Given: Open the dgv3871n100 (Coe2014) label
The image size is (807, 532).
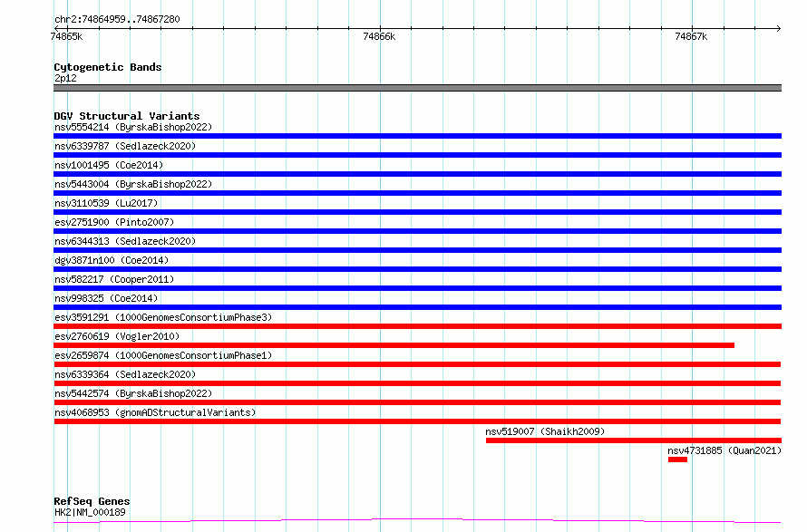Looking at the screenshot, I should (x=112, y=260).
